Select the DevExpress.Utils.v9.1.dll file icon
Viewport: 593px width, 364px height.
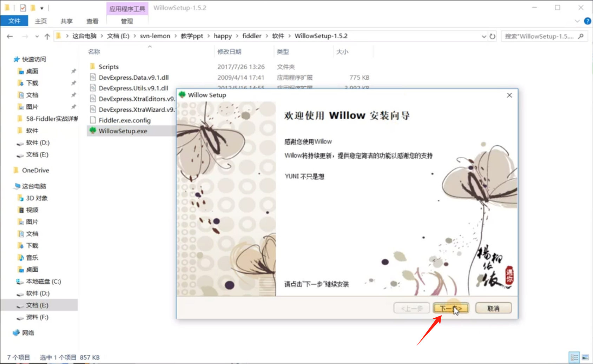[93, 88]
